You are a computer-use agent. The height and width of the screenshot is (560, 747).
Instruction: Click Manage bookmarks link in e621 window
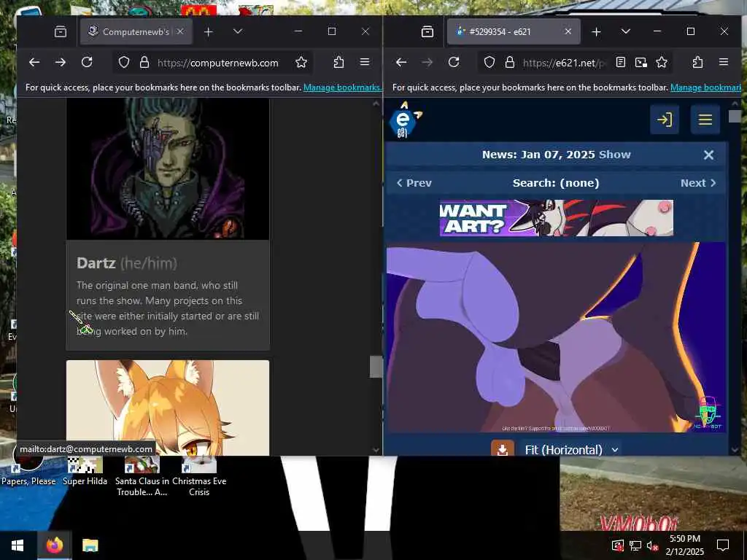point(705,87)
